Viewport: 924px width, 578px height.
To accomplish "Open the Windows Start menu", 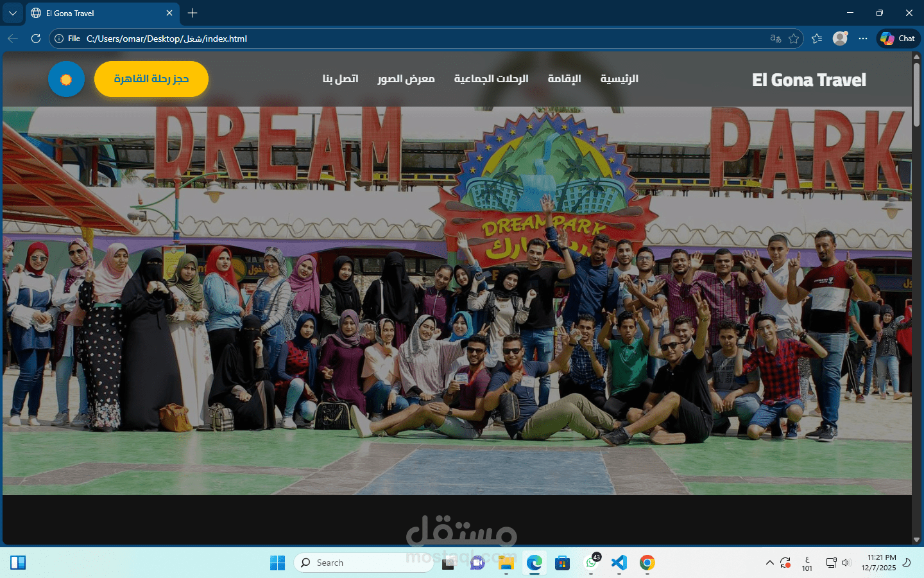I will pos(277,563).
